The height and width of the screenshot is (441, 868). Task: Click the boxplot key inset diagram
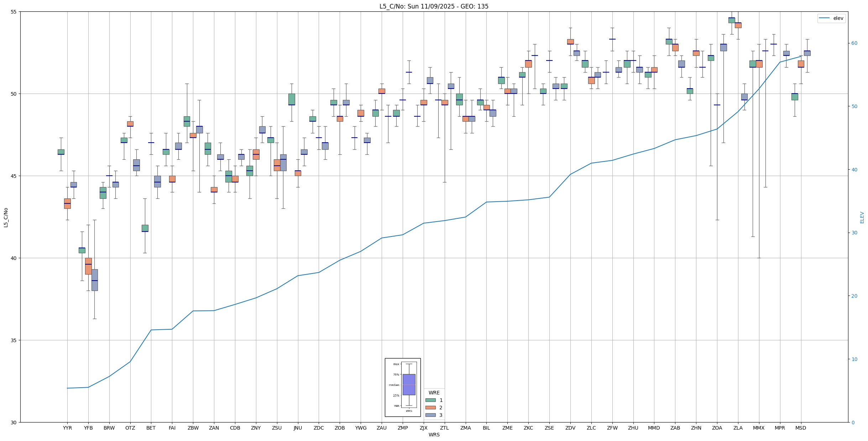(403, 387)
